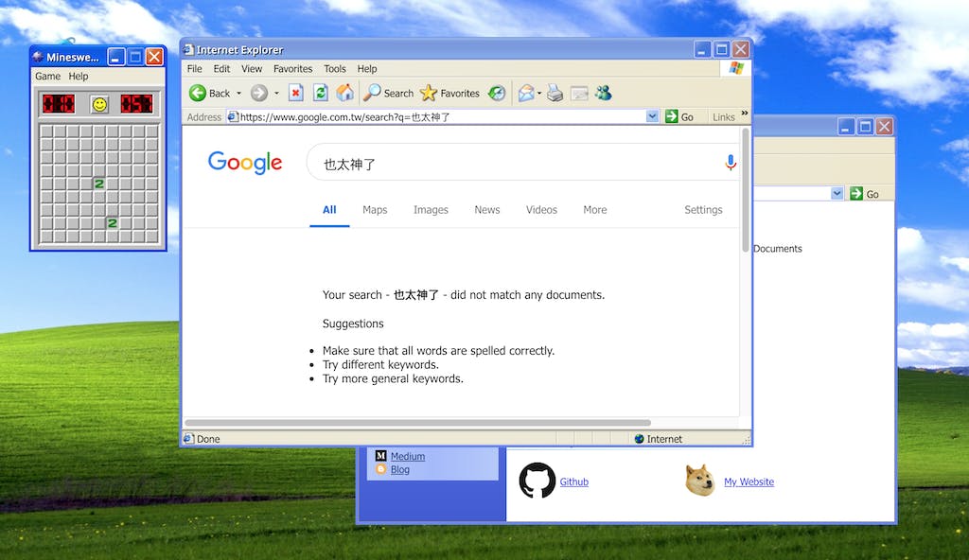Open the Back button dropdown arrow
The width and height of the screenshot is (969, 560).
pyautogui.click(x=239, y=93)
